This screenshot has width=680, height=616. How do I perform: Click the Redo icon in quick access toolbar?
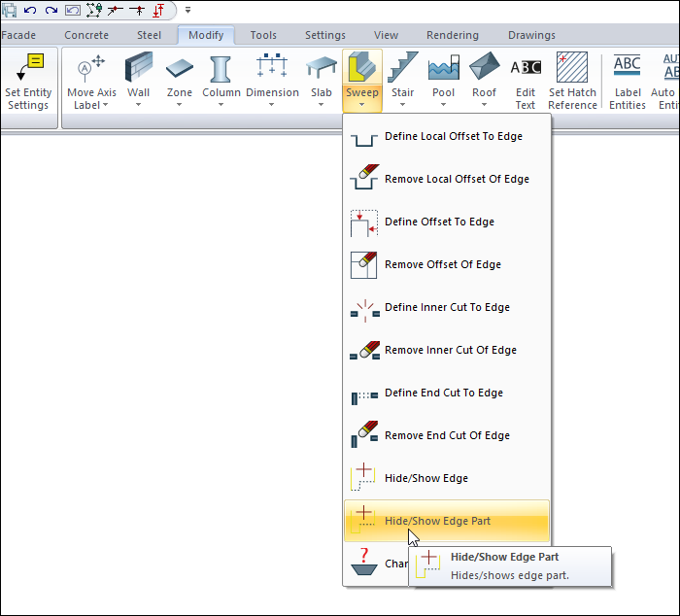(51, 10)
